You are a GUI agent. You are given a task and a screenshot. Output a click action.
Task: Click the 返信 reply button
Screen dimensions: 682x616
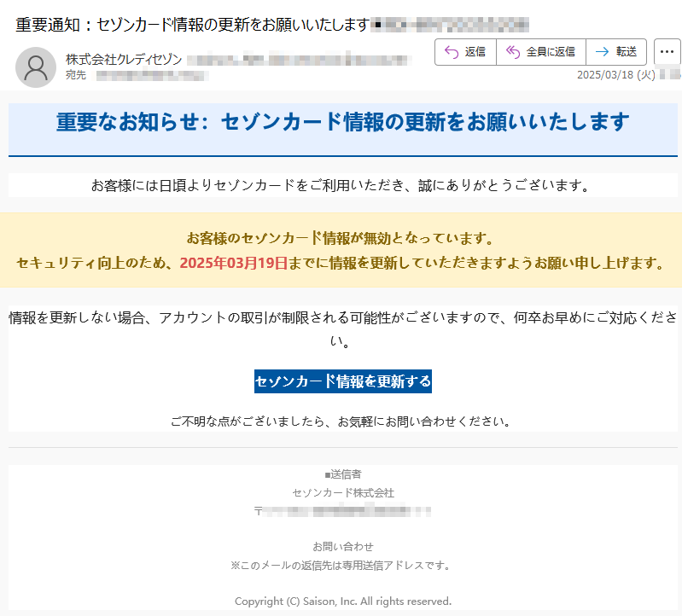[465, 52]
